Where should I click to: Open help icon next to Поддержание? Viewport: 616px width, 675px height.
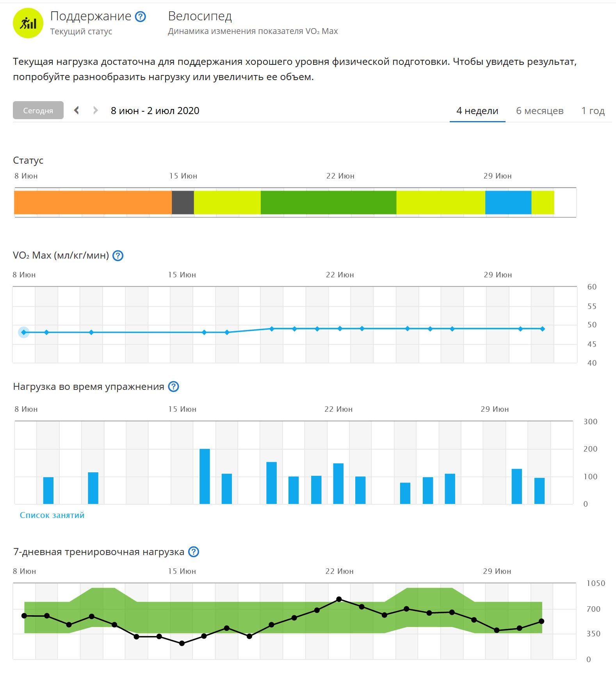pyautogui.click(x=140, y=16)
